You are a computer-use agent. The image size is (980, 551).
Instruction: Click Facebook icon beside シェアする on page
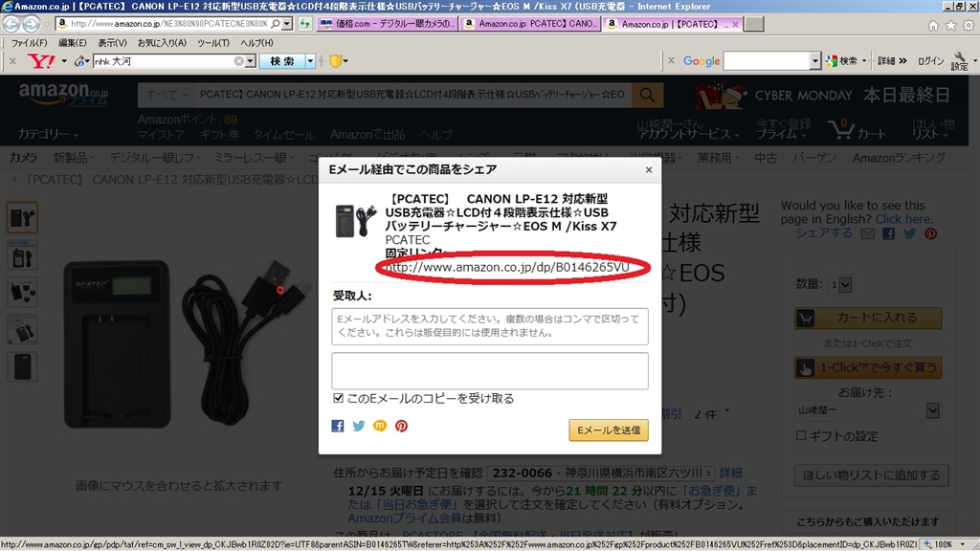[889, 233]
